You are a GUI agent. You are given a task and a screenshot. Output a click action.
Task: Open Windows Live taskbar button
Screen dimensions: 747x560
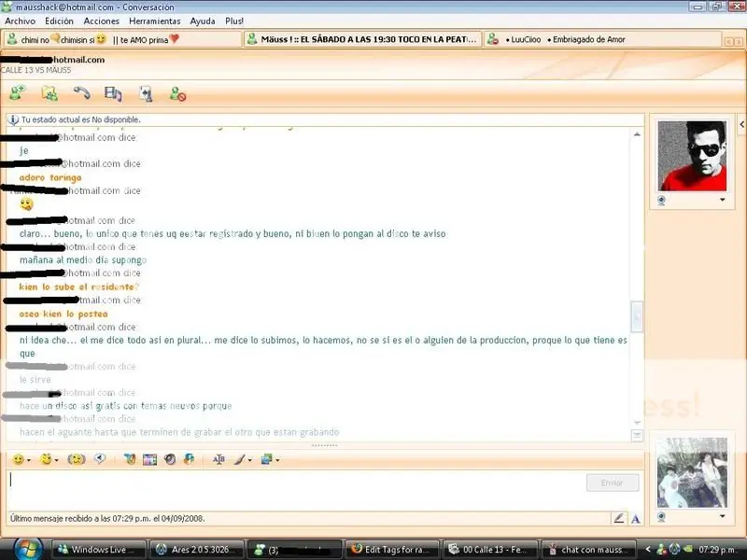point(99,550)
